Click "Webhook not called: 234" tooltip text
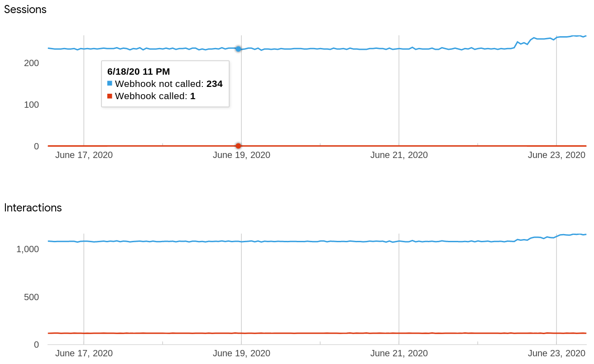This screenshot has width=594, height=364. click(168, 84)
